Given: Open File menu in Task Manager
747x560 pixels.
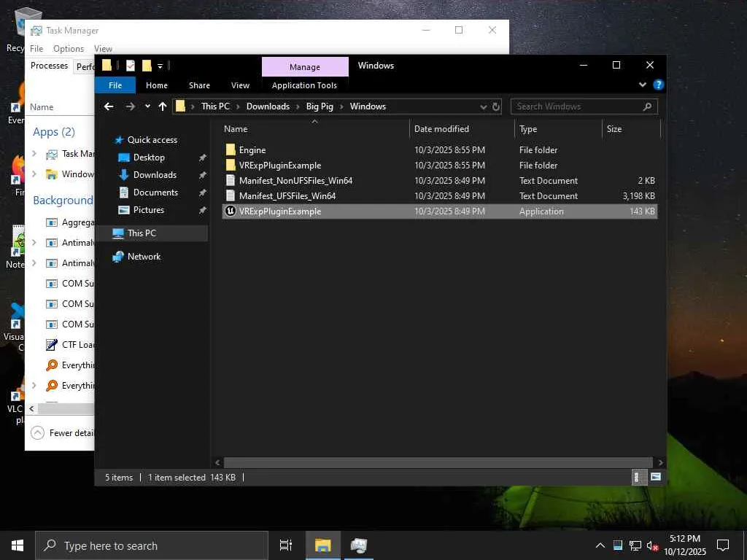Looking at the screenshot, I should click(x=36, y=49).
